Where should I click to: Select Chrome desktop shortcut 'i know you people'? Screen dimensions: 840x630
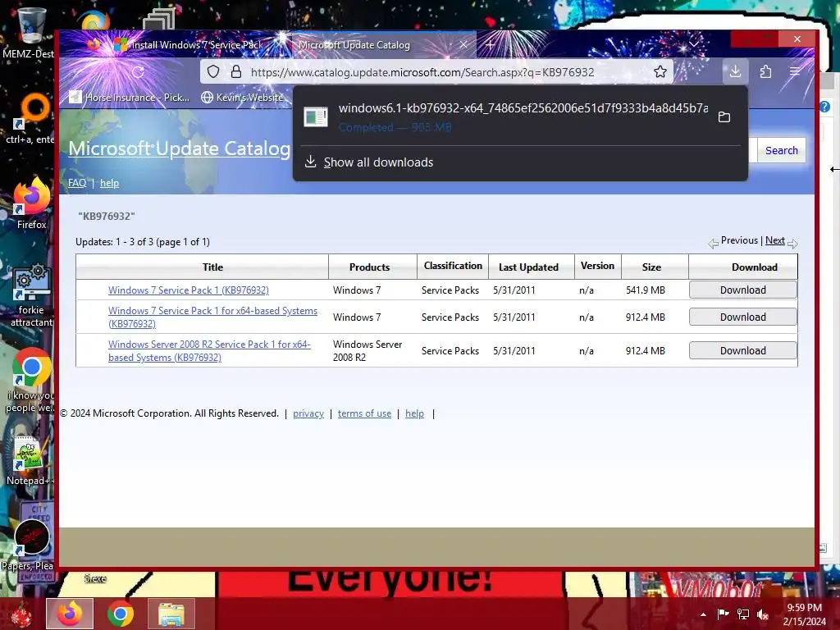[30, 381]
